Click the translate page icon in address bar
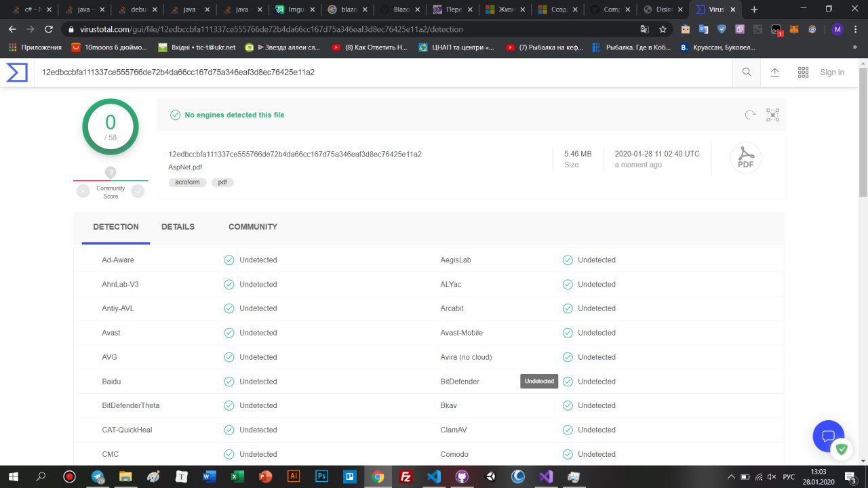868x488 pixels. click(x=645, y=29)
